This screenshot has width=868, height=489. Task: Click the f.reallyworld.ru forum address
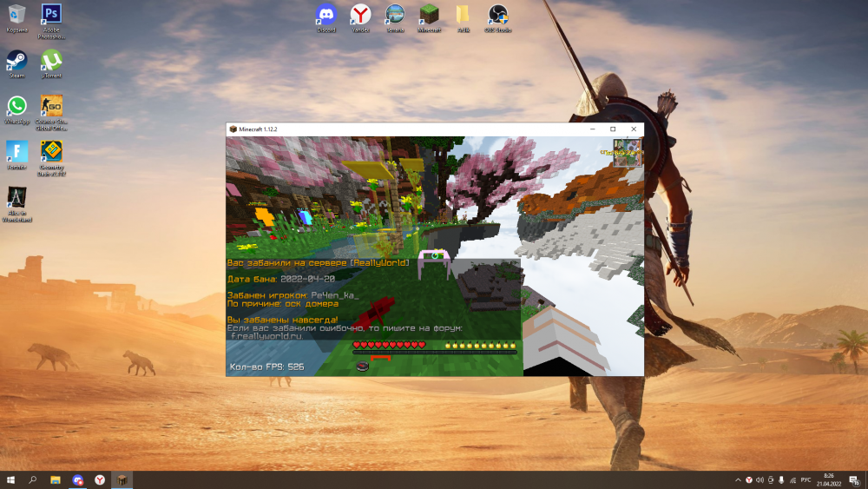(x=266, y=335)
